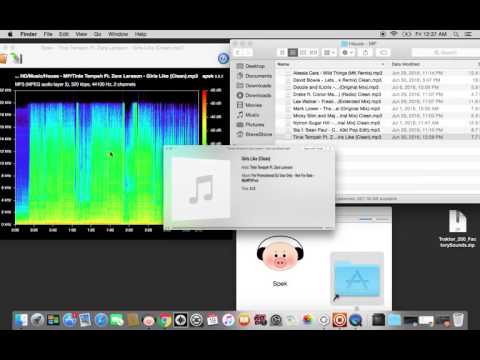Viewport: 480px width, 360px height.
Task: Open the Apple menu
Action: click(10, 34)
